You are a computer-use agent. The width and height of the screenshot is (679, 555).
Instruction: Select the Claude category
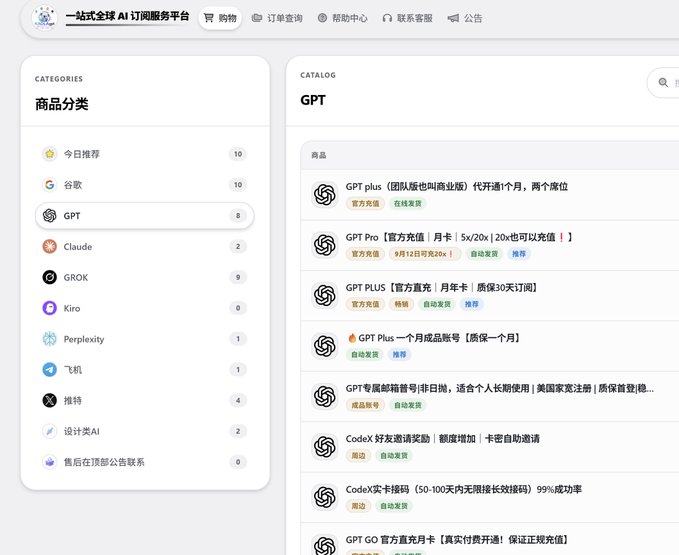[x=145, y=246]
